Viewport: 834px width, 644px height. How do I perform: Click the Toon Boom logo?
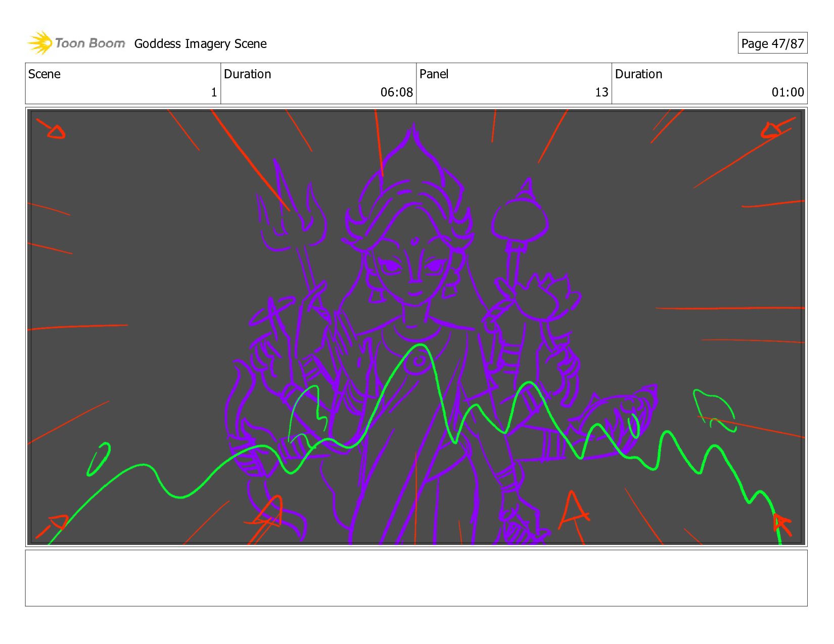pyautogui.click(x=76, y=43)
